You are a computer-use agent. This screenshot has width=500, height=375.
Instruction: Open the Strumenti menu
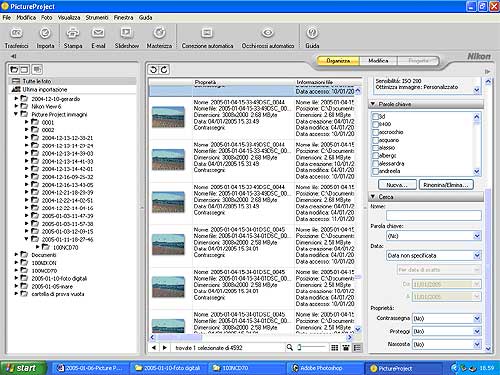[x=97, y=18]
